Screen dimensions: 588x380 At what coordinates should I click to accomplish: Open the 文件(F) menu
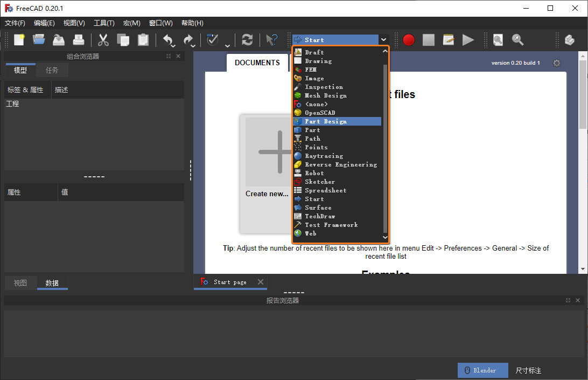pyautogui.click(x=15, y=23)
